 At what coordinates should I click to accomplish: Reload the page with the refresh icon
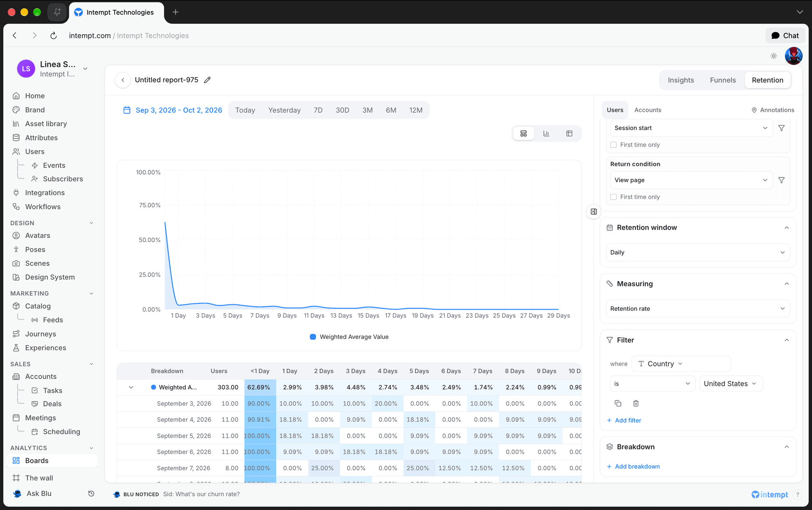pos(53,35)
